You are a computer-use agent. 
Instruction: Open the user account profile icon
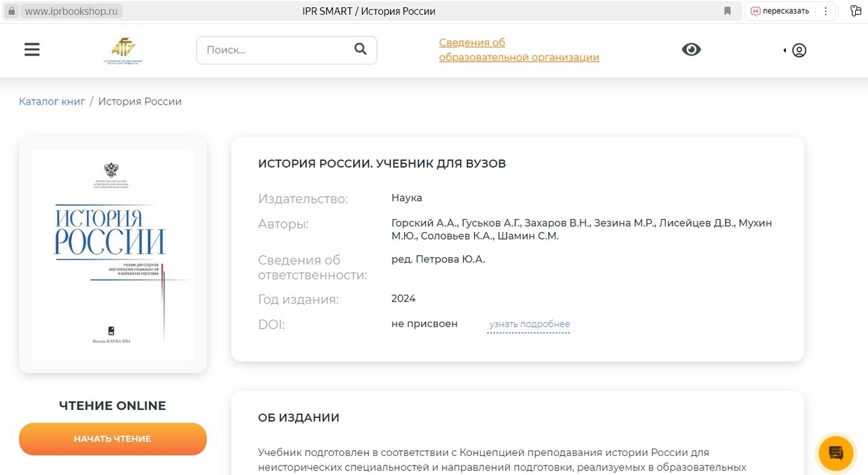coord(800,50)
